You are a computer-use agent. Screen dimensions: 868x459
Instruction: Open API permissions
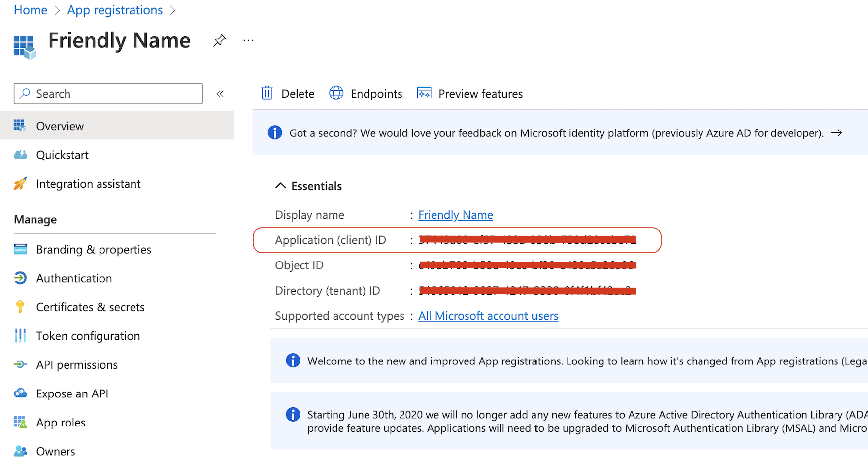(x=77, y=364)
